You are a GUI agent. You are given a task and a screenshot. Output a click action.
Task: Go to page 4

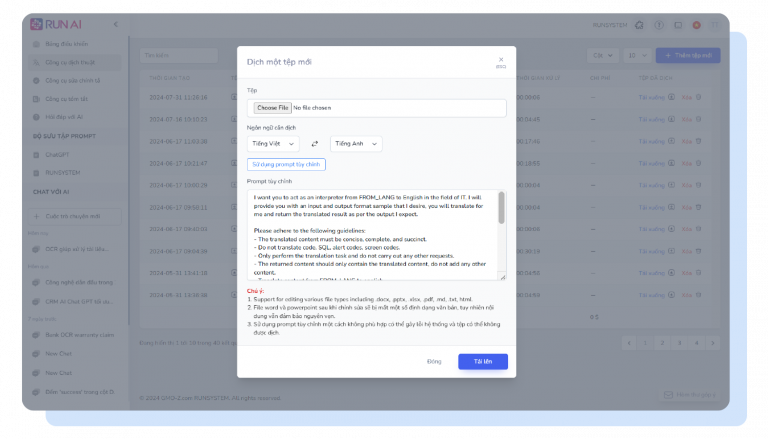coord(696,343)
